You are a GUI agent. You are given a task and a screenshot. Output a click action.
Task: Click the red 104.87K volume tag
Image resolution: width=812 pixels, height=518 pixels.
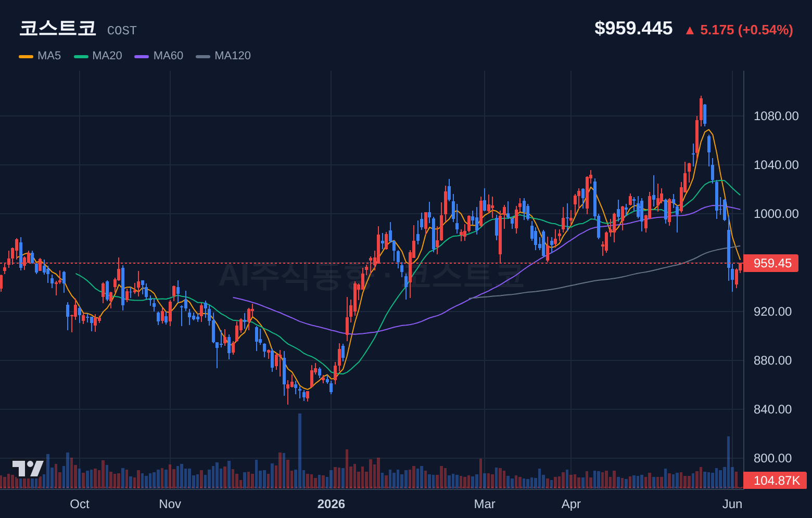pos(775,481)
